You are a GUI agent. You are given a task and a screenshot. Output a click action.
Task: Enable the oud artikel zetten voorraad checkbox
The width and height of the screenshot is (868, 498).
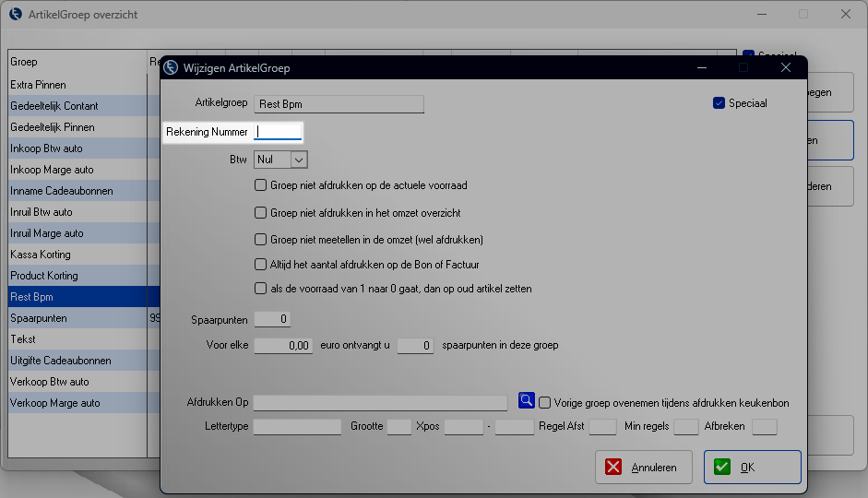pos(261,289)
